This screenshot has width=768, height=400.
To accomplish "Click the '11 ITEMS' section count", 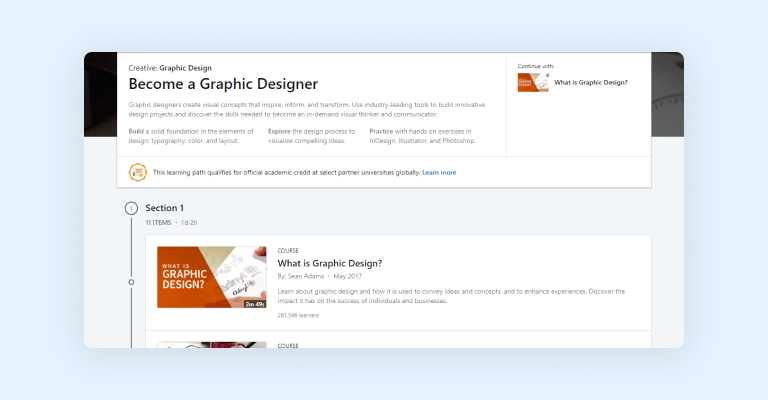I will point(158,221).
